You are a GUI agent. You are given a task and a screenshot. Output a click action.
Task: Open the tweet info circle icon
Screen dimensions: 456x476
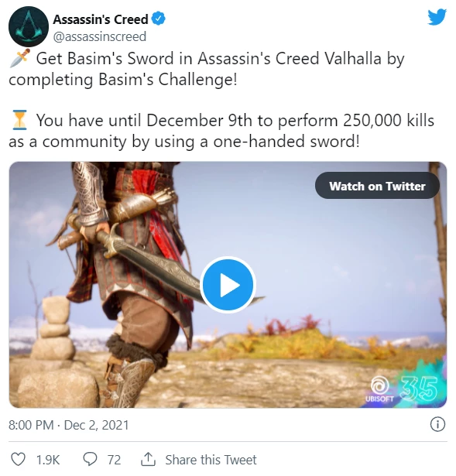[x=437, y=424]
